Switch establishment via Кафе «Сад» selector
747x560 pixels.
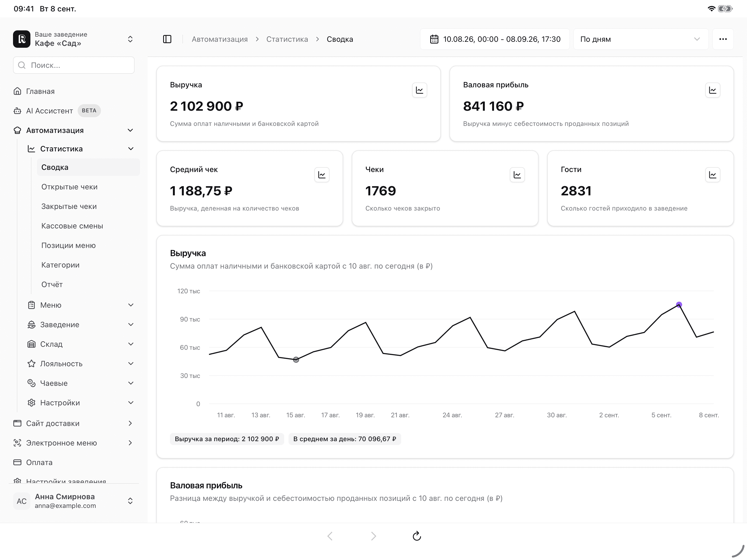(74, 39)
